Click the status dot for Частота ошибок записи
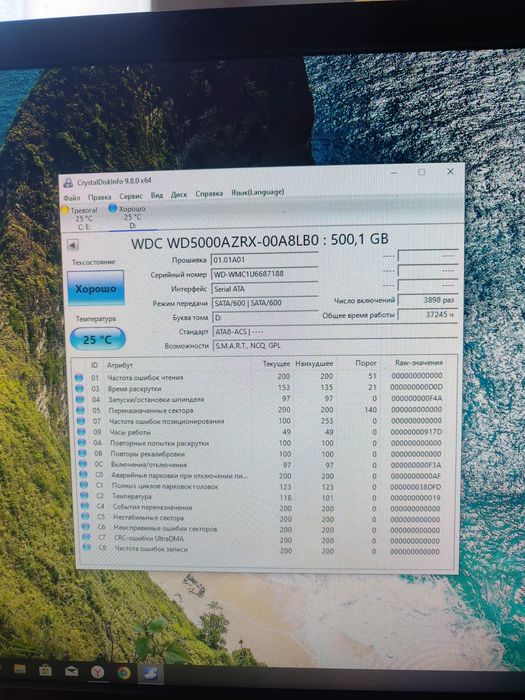The height and width of the screenshot is (700, 525). 87,547
